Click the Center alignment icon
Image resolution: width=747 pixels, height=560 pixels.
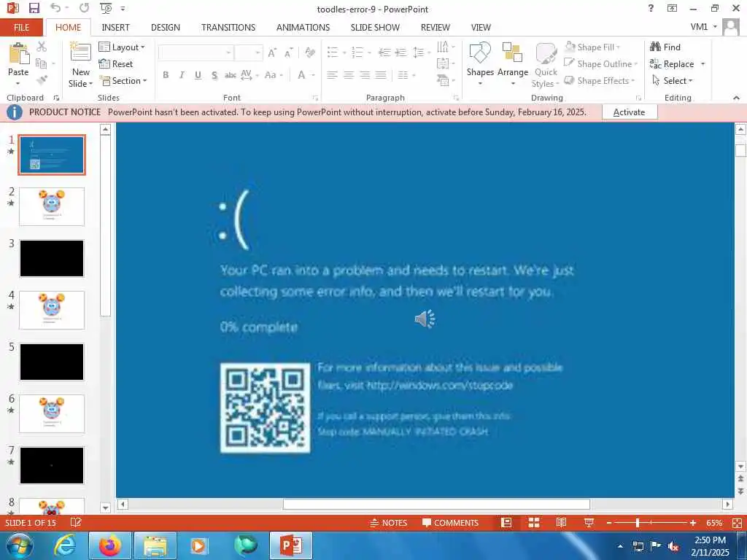pos(349,75)
